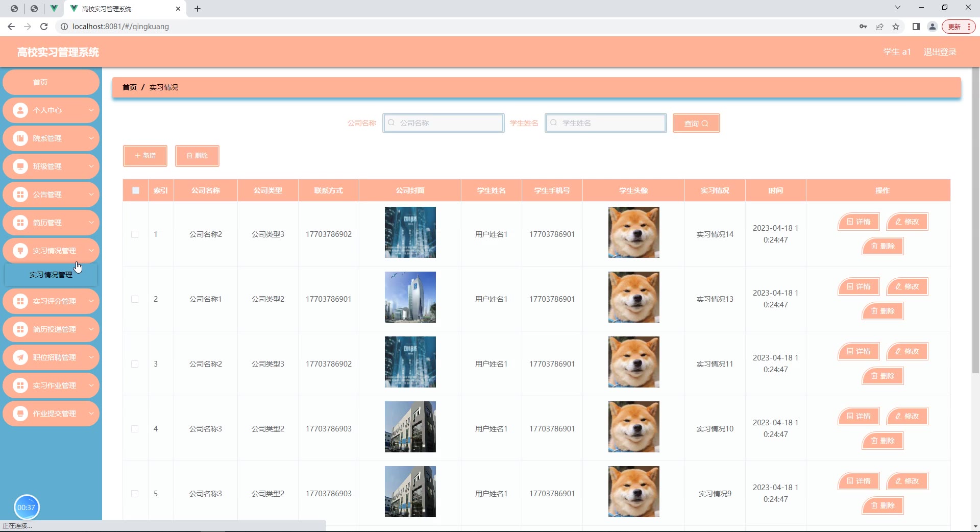The image size is (980, 532).
Task: Click the 学生姓名 search input field
Action: tap(606, 123)
